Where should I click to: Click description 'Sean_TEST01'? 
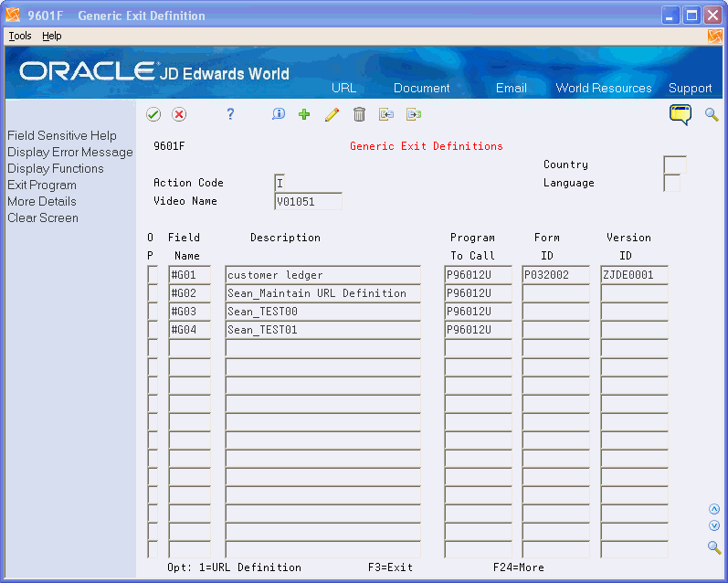coord(322,329)
